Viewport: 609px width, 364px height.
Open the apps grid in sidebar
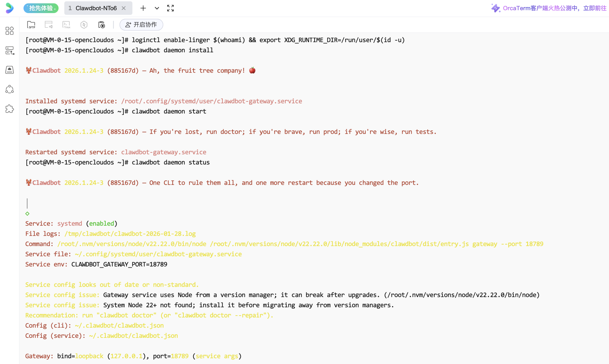10,31
